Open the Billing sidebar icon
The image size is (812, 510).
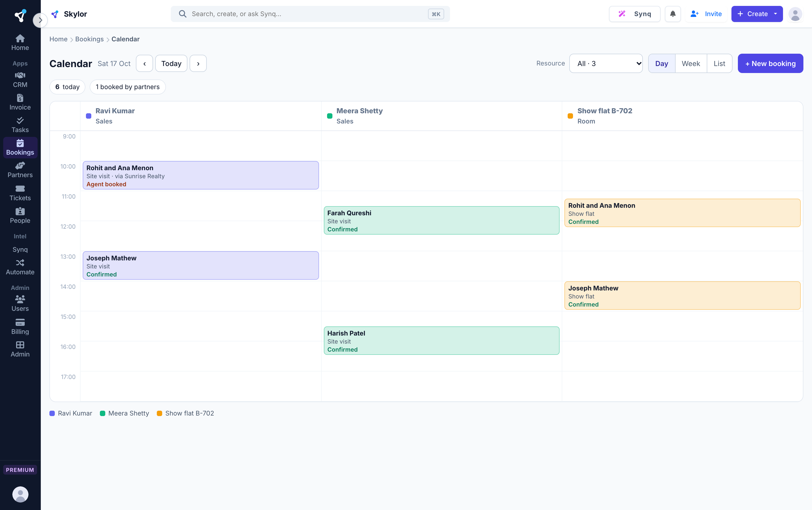[x=20, y=326]
